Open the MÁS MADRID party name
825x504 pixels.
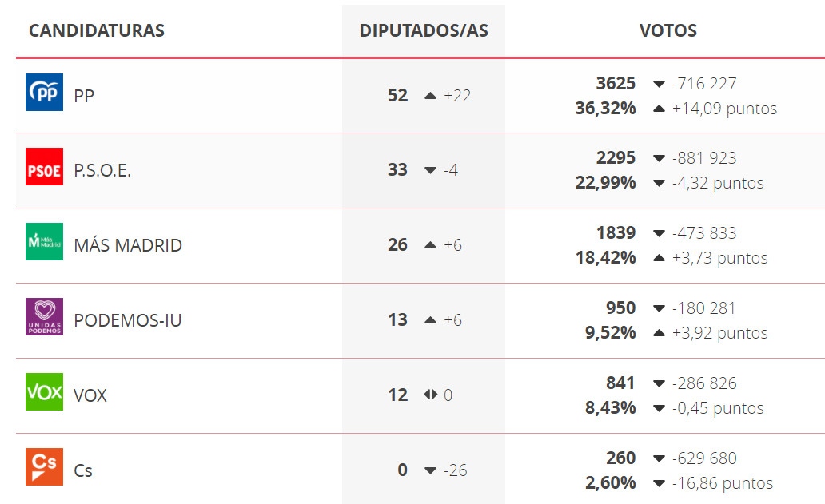pyautogui.click(x=128, y=245)
